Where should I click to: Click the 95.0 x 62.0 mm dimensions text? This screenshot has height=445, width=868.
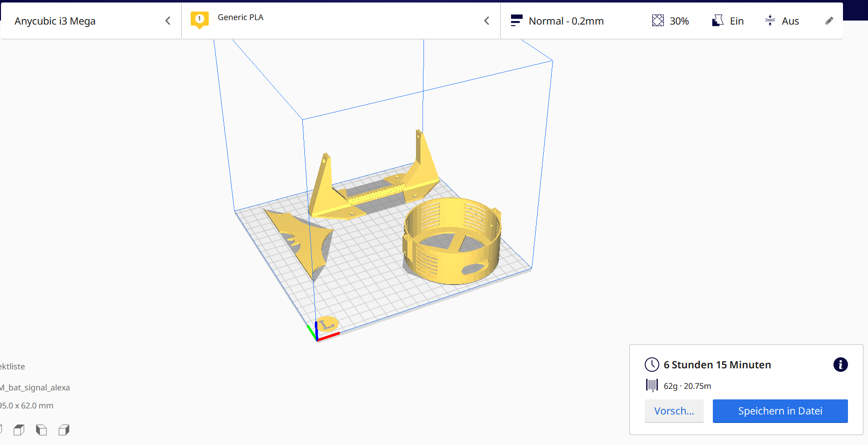pos(27,405)
